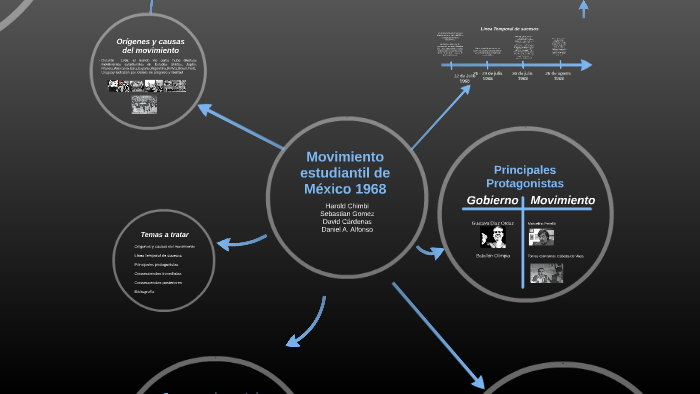
Task: Click the "Batallón Olimpia" label
Action: (x=493, y=256)
